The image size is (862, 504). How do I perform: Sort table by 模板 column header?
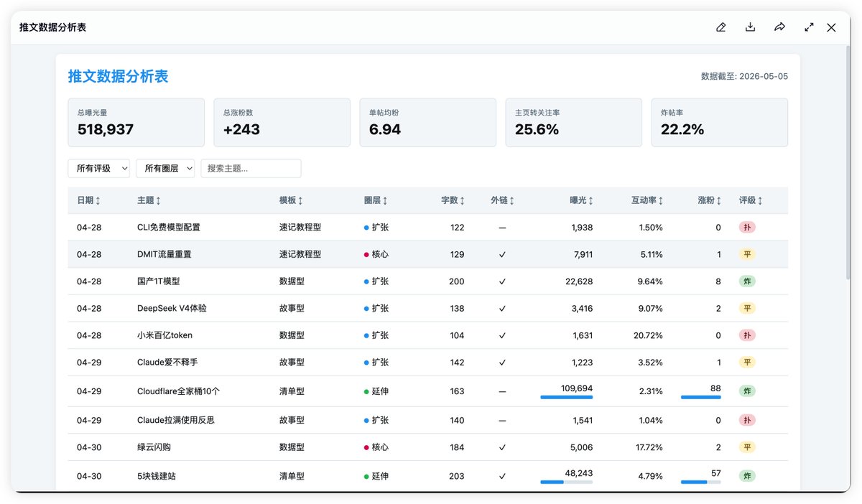pyautogui.click(x=291, y=200)
